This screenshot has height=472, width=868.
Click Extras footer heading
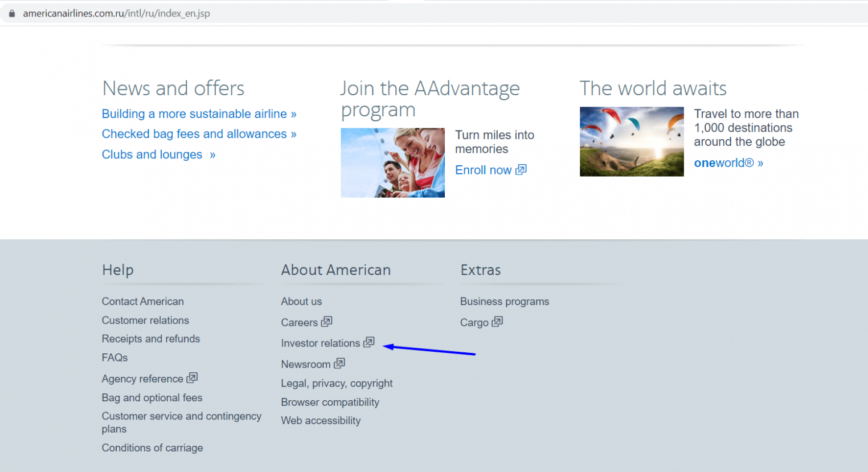(481, 270)
